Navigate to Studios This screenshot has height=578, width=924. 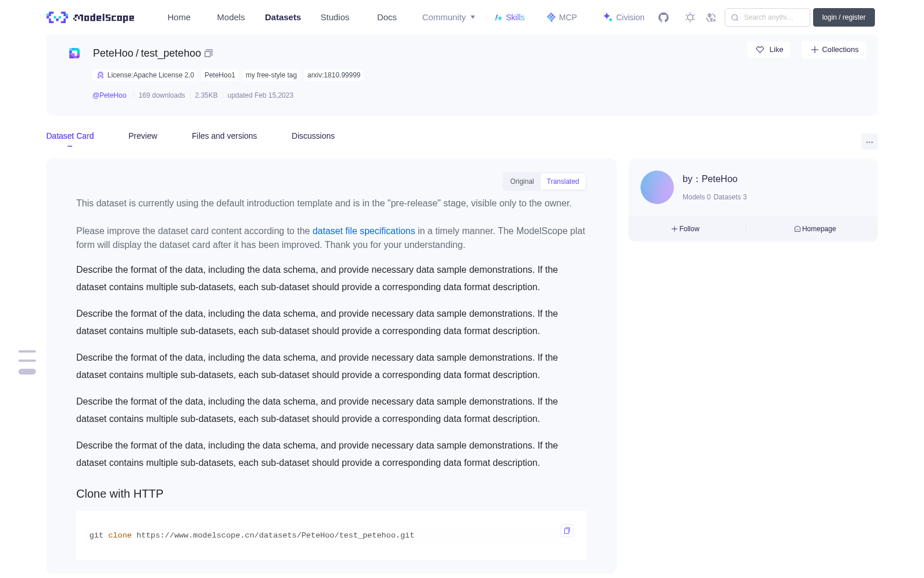click(335, 17)
